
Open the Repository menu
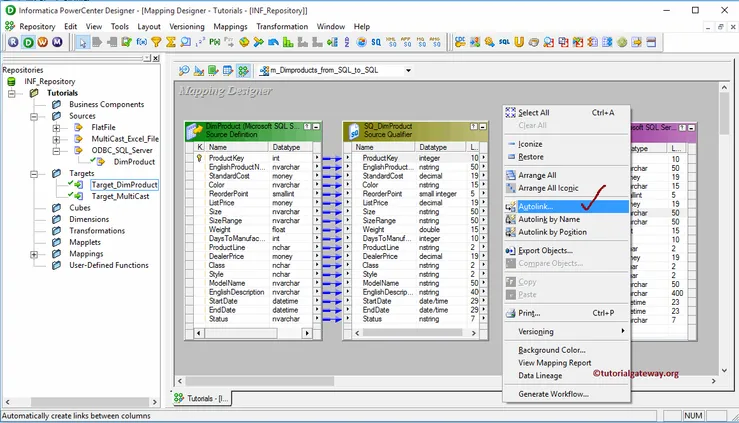(37, 26)
